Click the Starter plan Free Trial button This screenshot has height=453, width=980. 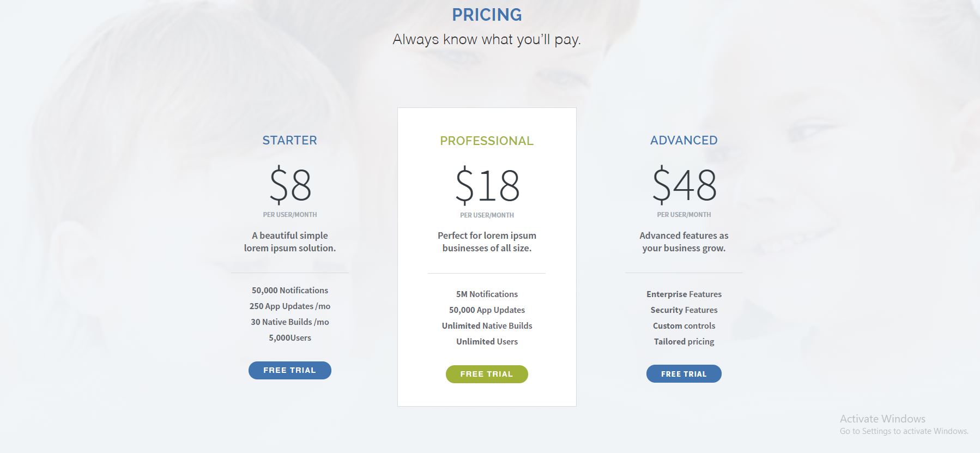[289, 370]
